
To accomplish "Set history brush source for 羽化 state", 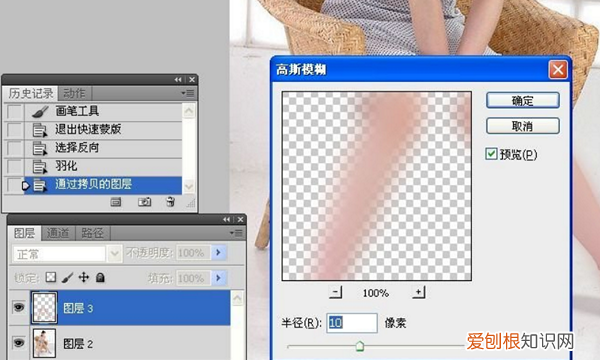I will [x=15, y=167].
